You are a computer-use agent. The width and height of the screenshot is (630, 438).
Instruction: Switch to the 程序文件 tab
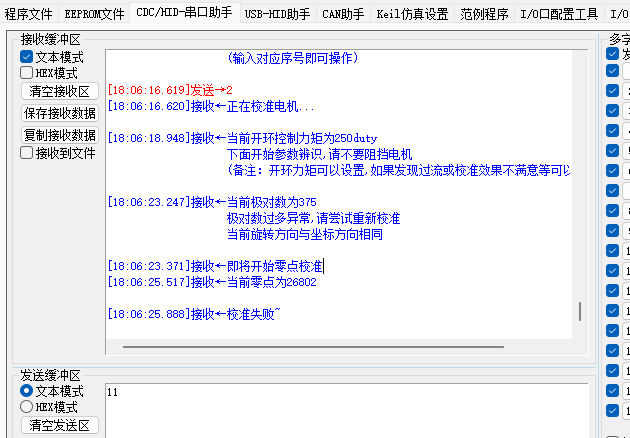coord(29,14)
